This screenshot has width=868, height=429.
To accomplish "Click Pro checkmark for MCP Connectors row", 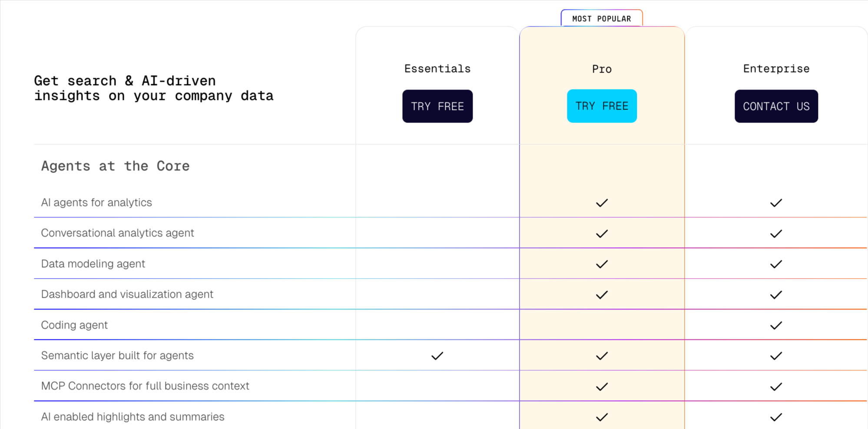I will pyautogui.click(x=602, y=387).
